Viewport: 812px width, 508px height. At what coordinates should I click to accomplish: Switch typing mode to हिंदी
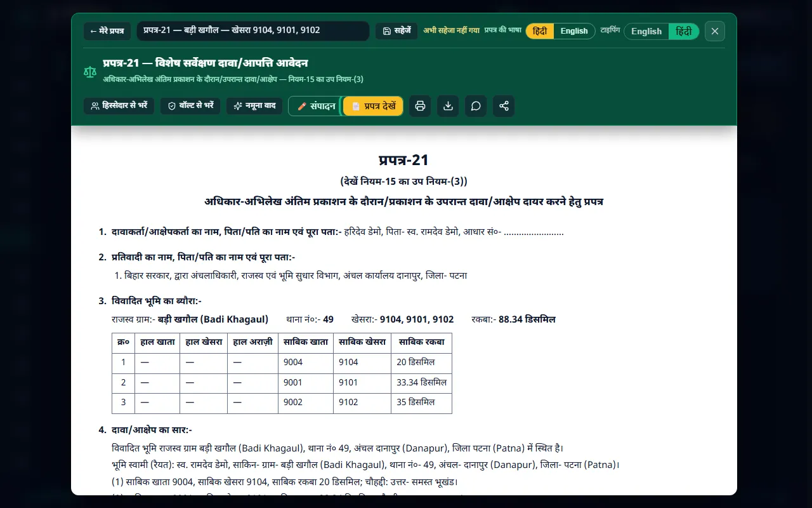click(x=684, y=31)
